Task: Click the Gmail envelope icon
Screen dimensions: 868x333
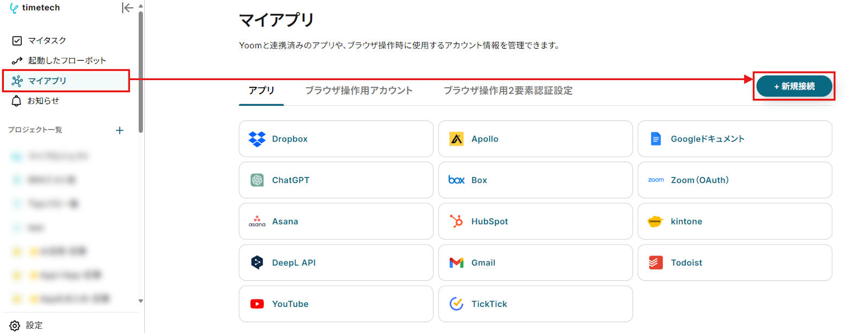Action: point(456,262)
